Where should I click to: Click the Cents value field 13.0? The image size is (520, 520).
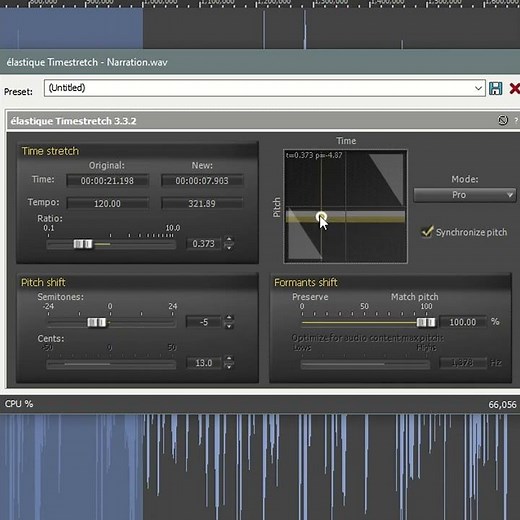[x=204, y=363]
